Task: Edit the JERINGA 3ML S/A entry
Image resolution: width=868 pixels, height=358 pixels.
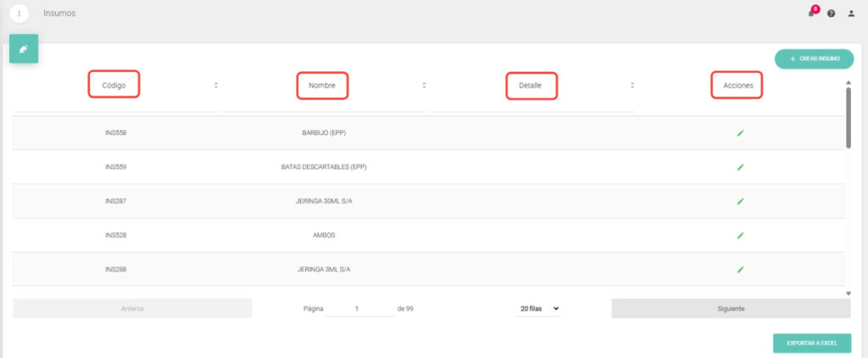Action: (x=740, y=269)
